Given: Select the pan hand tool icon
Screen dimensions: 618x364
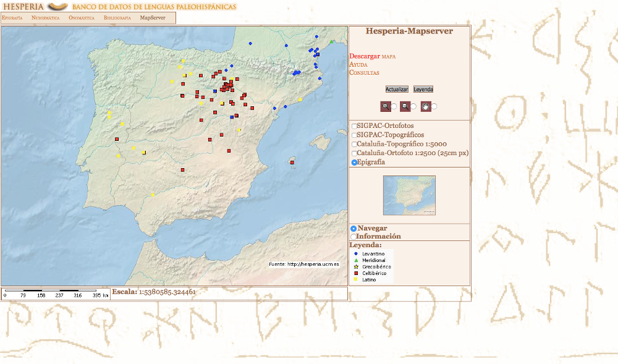Looking at the screenshot, I should click(x=426, y=106).
